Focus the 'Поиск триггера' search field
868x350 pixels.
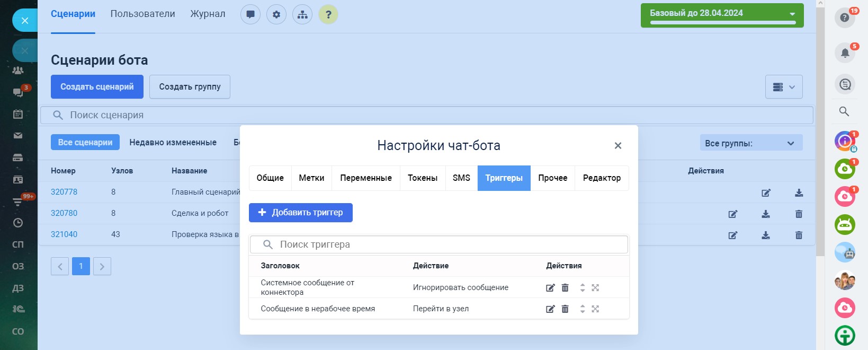click(445, 244)
